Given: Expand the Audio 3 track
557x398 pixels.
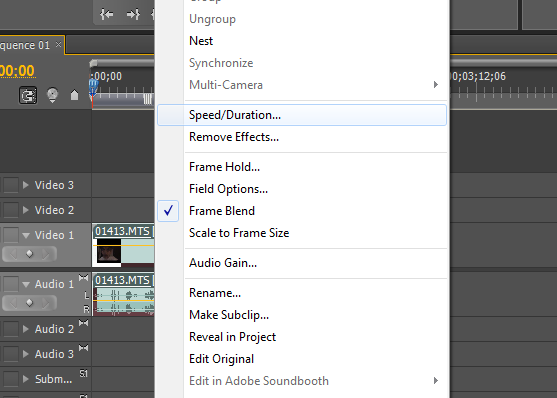Looking at the screenshot, I should 26,354.
